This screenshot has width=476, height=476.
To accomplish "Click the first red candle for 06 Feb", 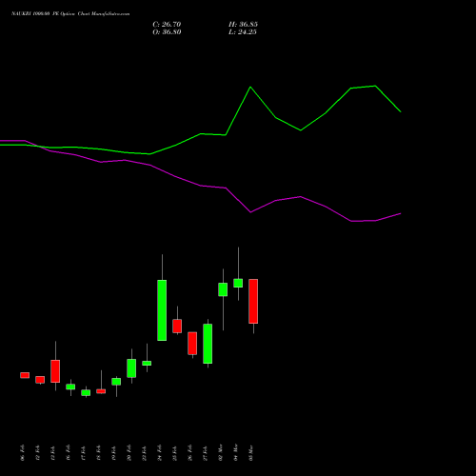I will [x=25, y=375].
